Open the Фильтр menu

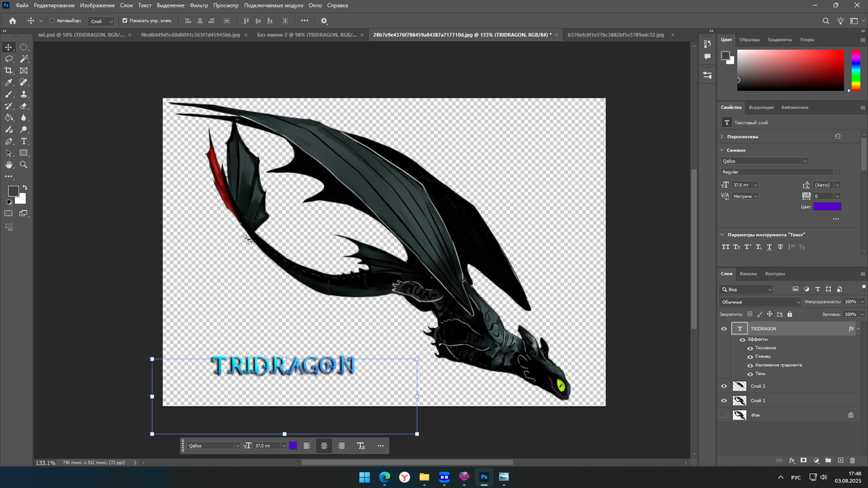[x=199, y=5]
